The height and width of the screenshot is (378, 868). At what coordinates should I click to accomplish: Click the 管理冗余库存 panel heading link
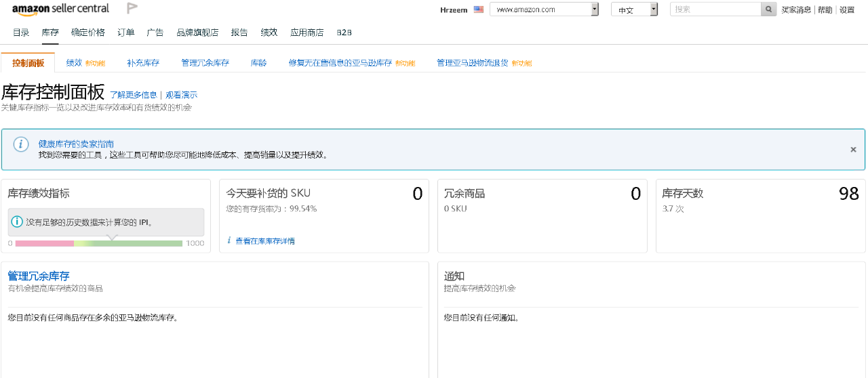39,276
